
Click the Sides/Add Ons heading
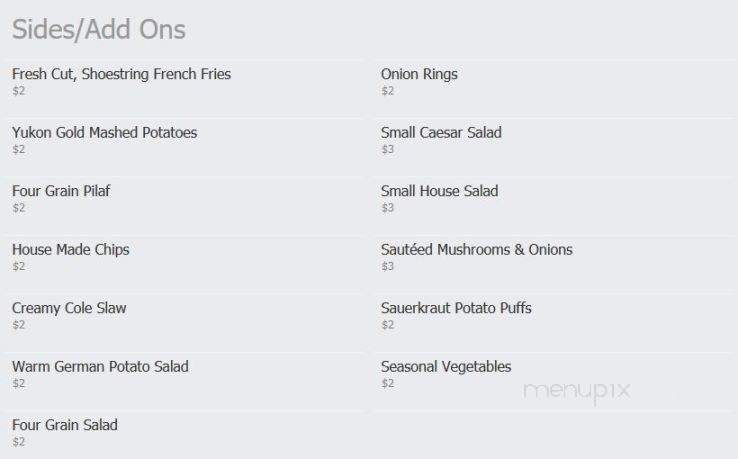click(x=99, y=30)
